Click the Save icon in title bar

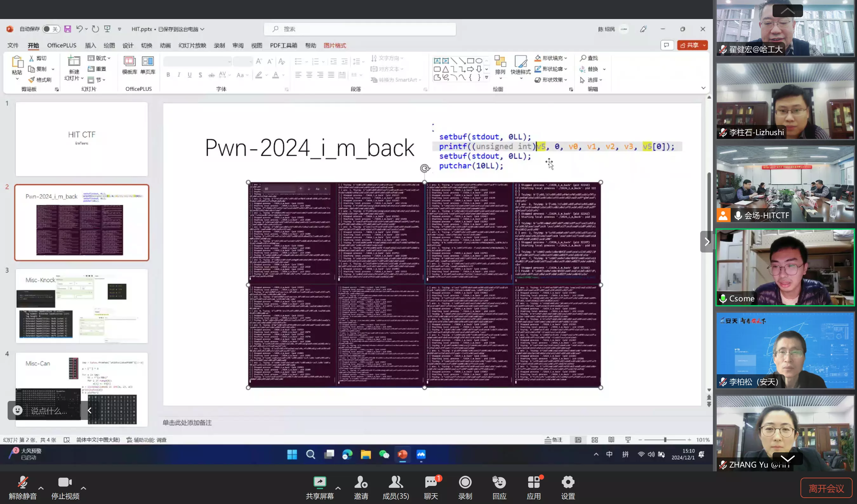coord(68,29)
